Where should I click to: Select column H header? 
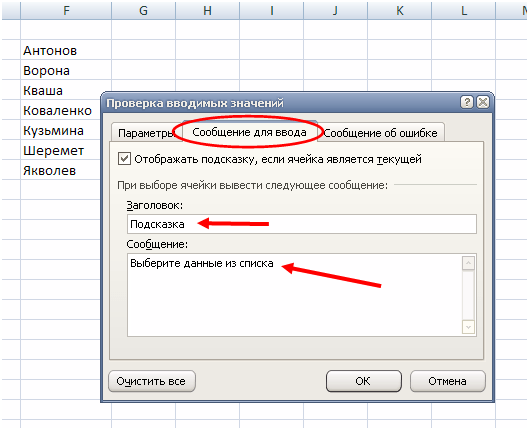[207, 10]
